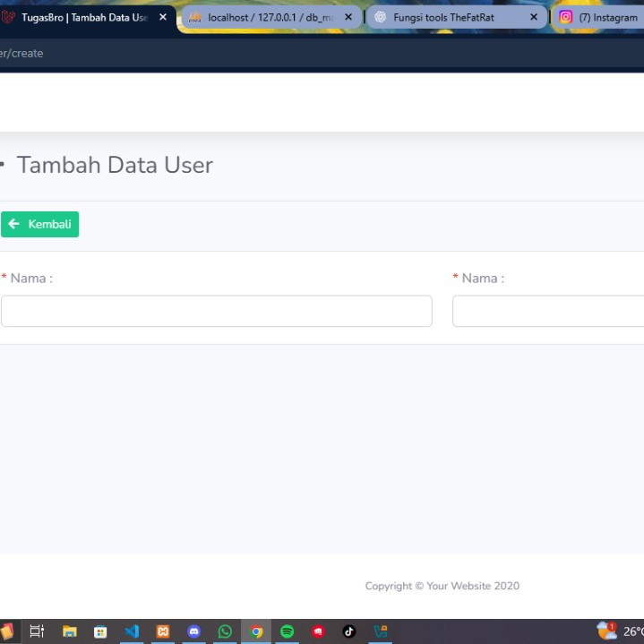This screenshot has height=644, width=644.
Task: Click the second Nama text field
Action: click(547, 311)
